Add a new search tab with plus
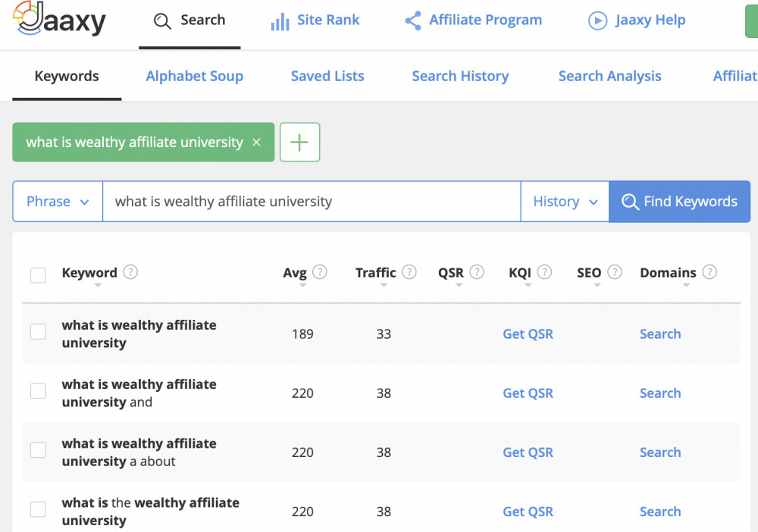 click(299, 142)
